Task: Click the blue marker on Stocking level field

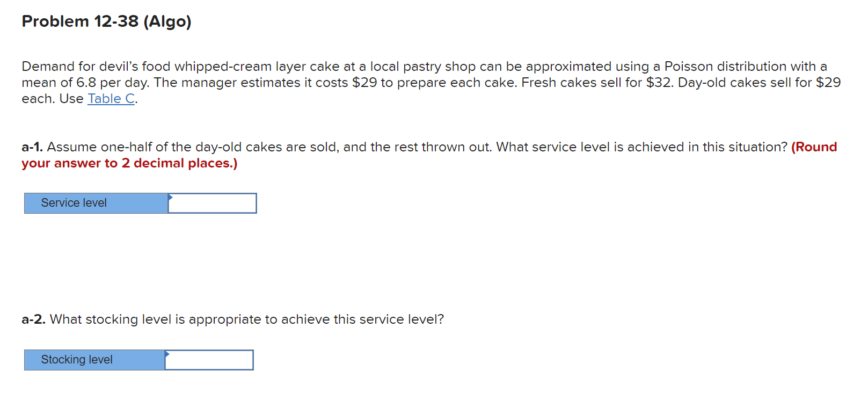Action: [x=167, y=353]
